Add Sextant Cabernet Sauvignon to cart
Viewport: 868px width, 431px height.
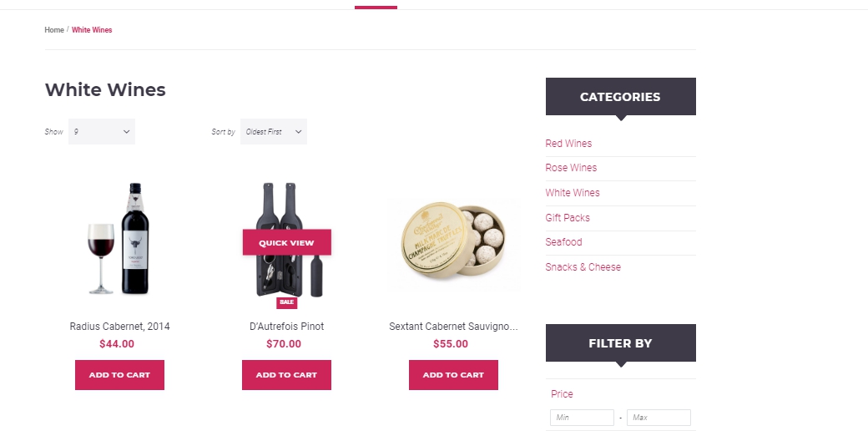[x=453, y=375]
